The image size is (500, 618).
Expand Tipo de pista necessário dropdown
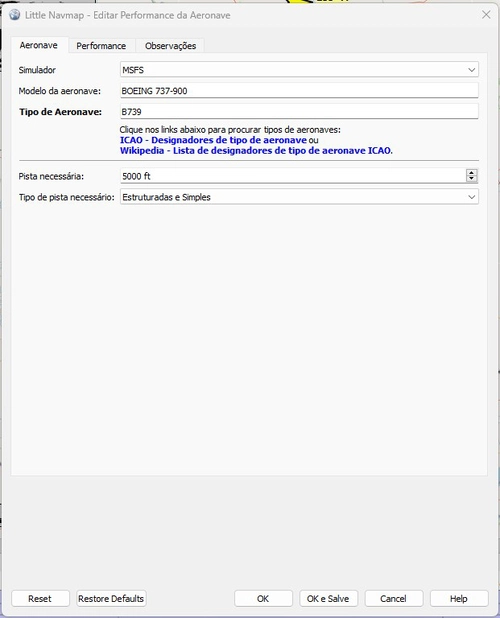[299, 197]
